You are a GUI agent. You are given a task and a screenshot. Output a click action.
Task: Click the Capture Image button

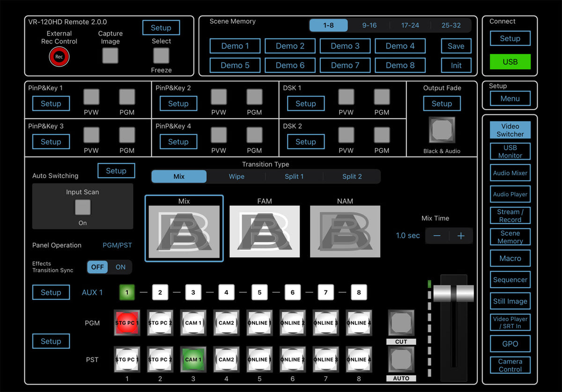click(110, 56)
